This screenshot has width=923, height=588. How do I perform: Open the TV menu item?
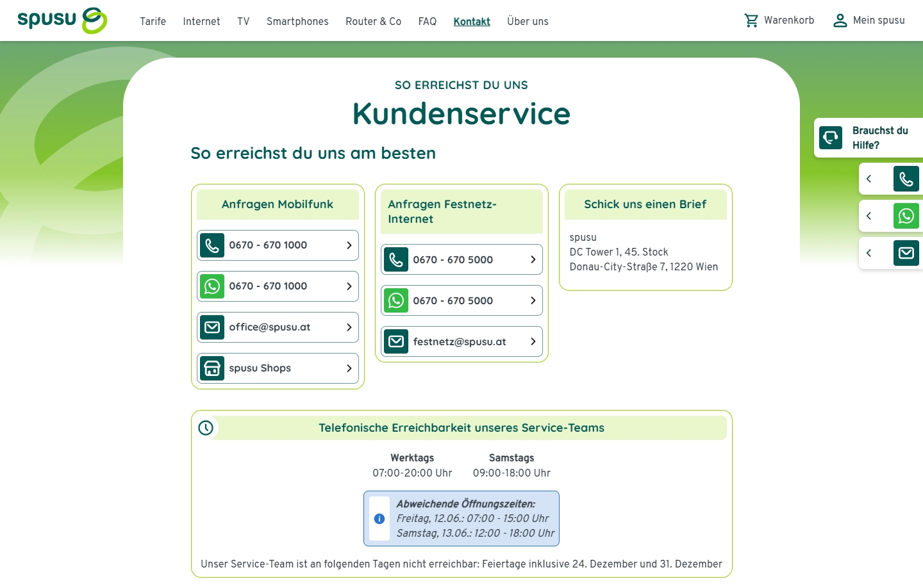pyautogui.click(x=244, y=21)
